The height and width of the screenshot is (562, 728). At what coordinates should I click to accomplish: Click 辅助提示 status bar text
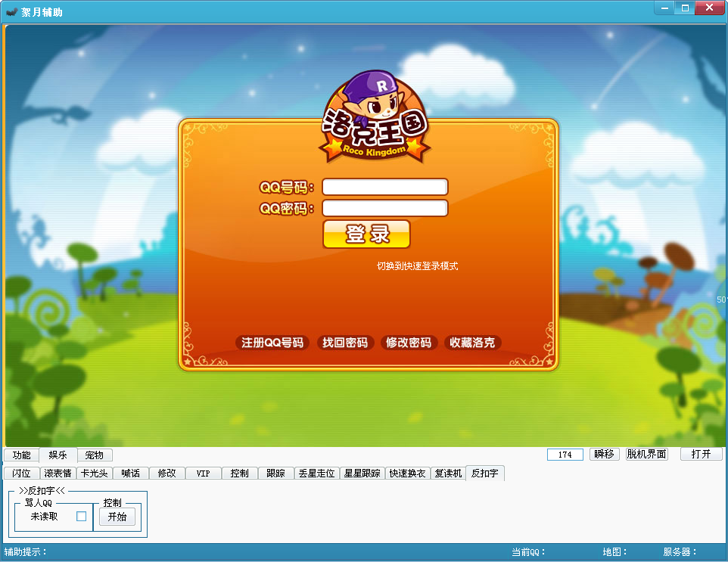tap(26, 552)
